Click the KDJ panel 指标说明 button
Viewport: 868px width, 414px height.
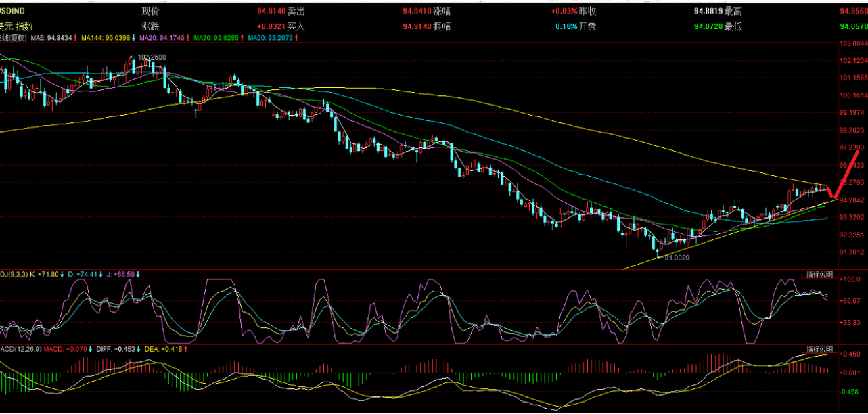coord(819,274)
